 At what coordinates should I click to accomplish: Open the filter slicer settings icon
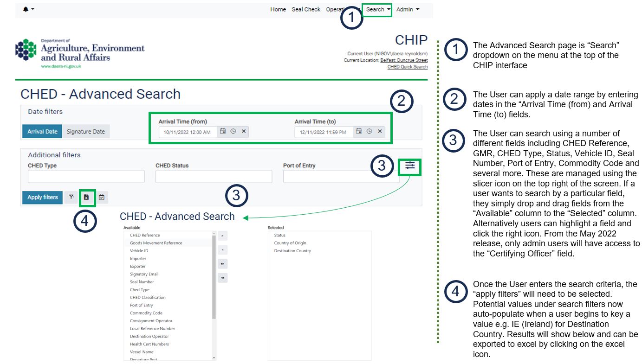(x=409, y=166)
